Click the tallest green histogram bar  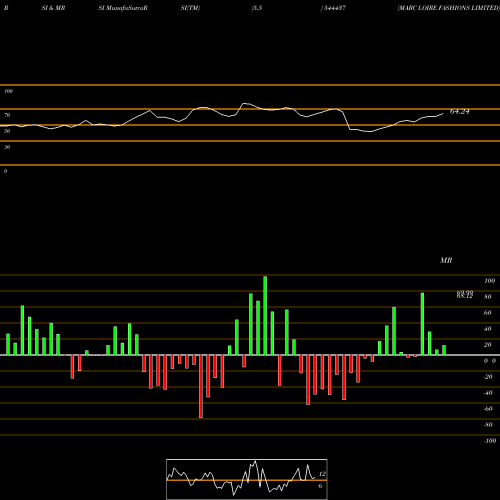point(265,315)
